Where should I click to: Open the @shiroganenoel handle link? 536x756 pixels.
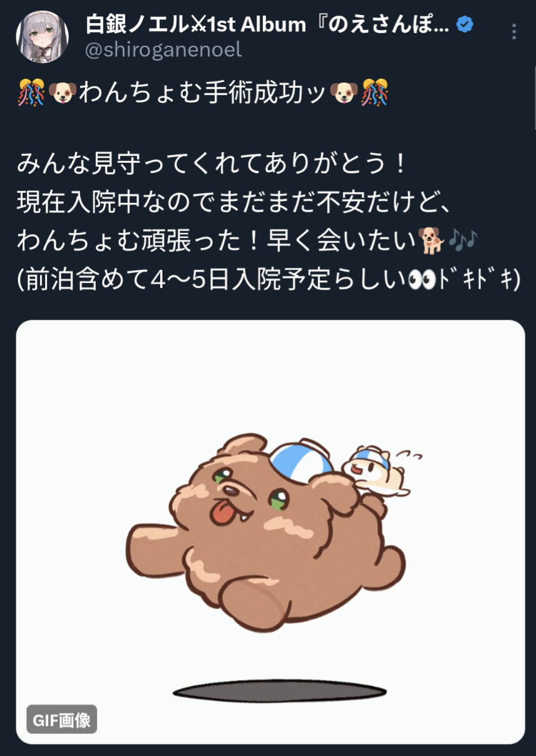(x=163, y=50)
